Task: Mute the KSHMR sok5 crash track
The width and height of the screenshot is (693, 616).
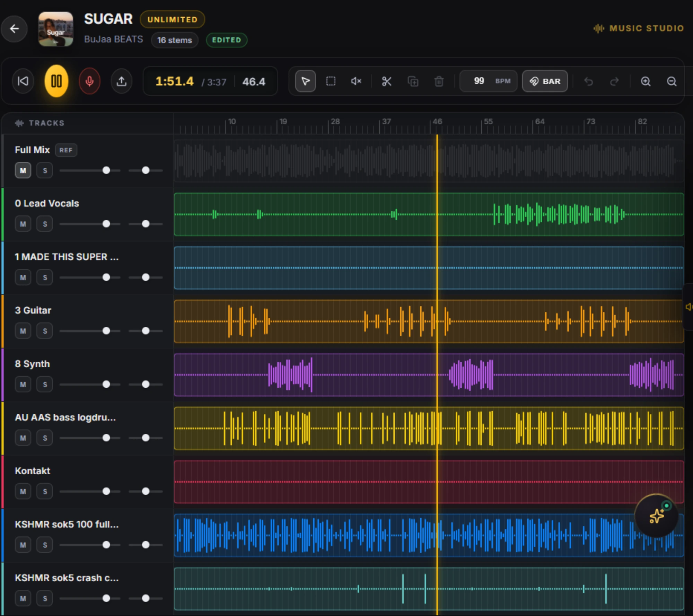Action: 23,598
